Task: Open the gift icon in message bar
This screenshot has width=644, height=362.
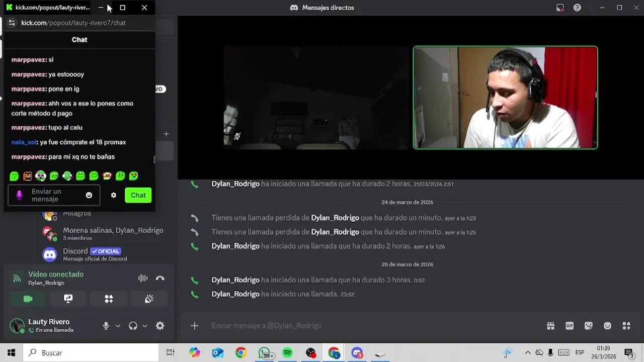Action: [x=550, y=326]
